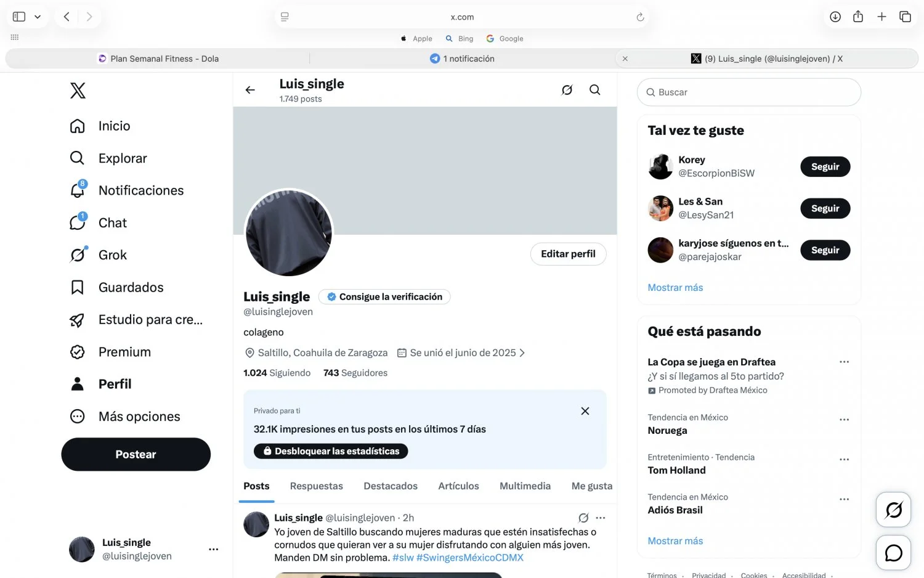Switch to the Multimedia tab
The width and height of the screenshot is (924, 578).
[x=525, y=486]
